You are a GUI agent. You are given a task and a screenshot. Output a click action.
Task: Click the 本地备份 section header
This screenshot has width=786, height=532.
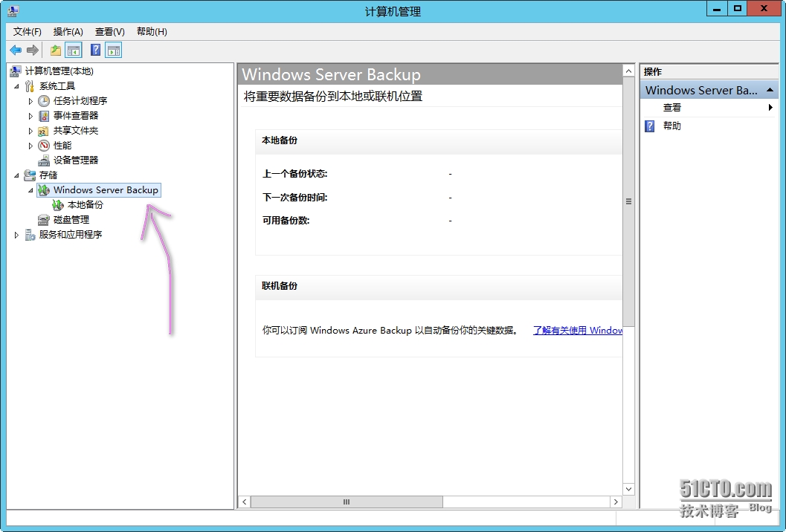point(439,140)
